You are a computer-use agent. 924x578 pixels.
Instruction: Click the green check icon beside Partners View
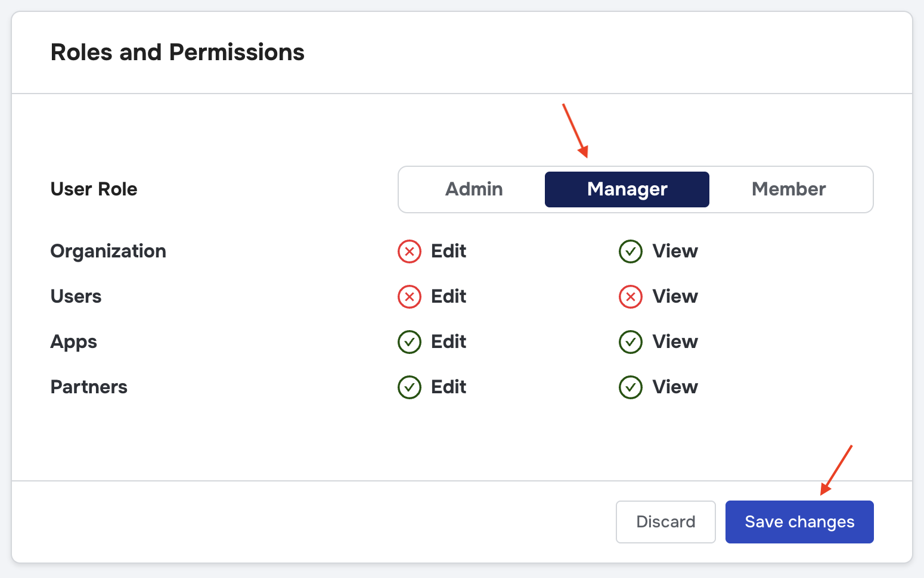click(631, 387)
